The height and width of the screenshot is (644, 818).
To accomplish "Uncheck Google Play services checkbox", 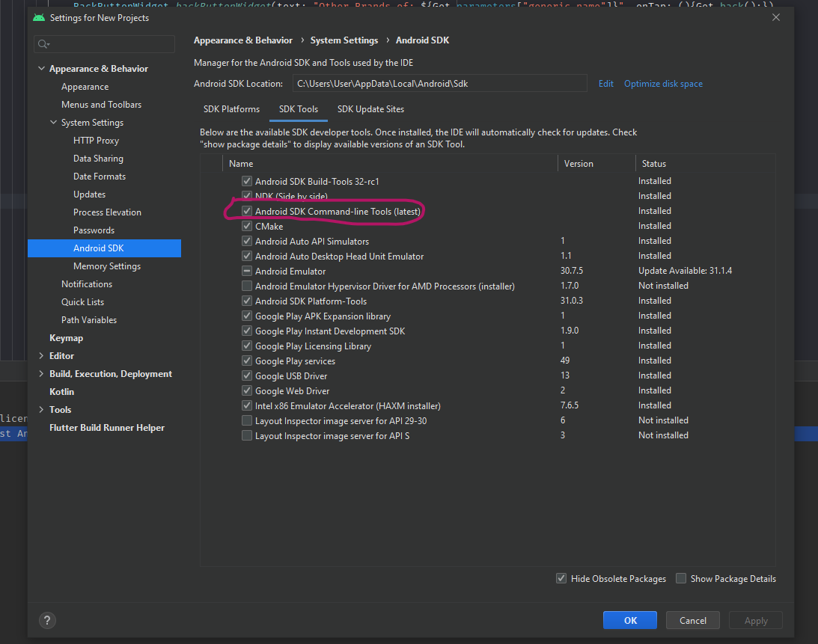I will [247, 361].
